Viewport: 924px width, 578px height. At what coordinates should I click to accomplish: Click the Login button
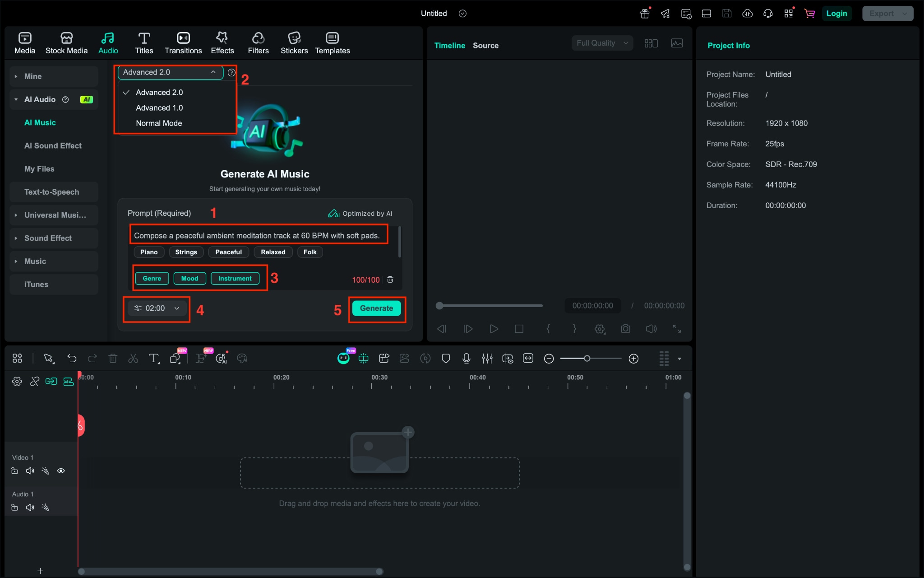tap(837, 14)
